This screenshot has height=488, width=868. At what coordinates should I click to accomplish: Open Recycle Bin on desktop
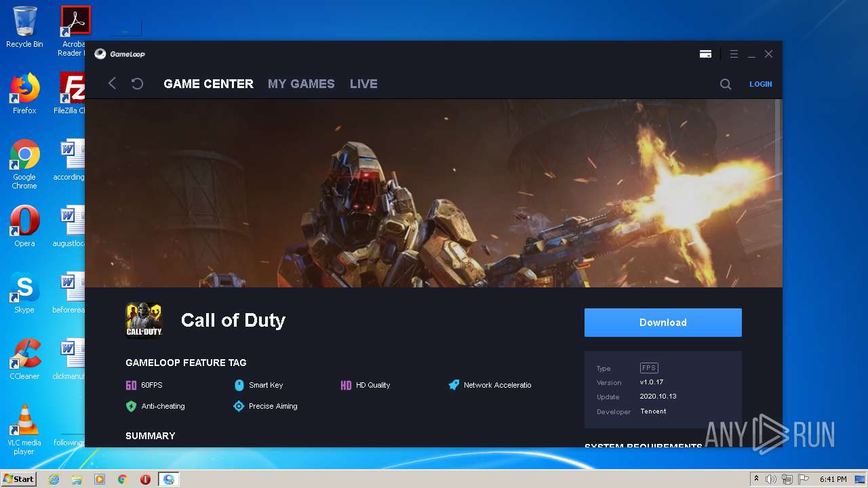coord(24,28)
